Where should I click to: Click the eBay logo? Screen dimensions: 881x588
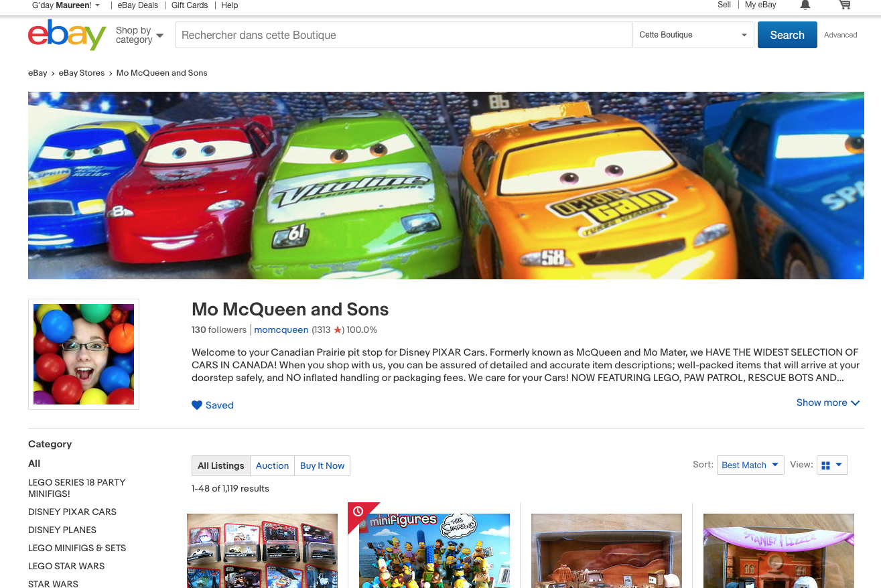click(x=67, y=35)
